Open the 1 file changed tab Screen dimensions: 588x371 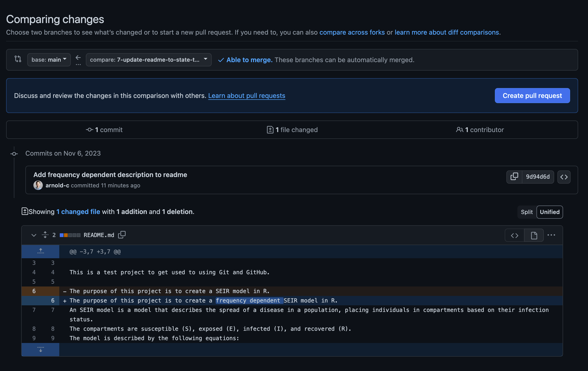pos(292,130)
